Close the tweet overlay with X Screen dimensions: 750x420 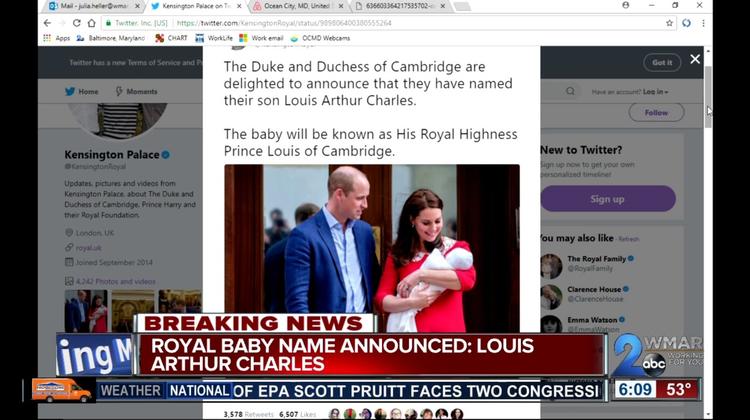[695, 59]
